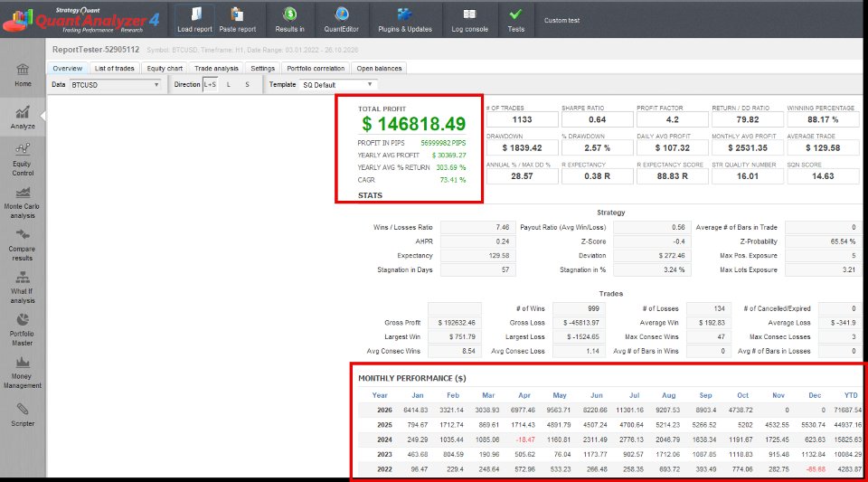Open the Open balances tab
The image size is (868, 482).
point(379,68)
